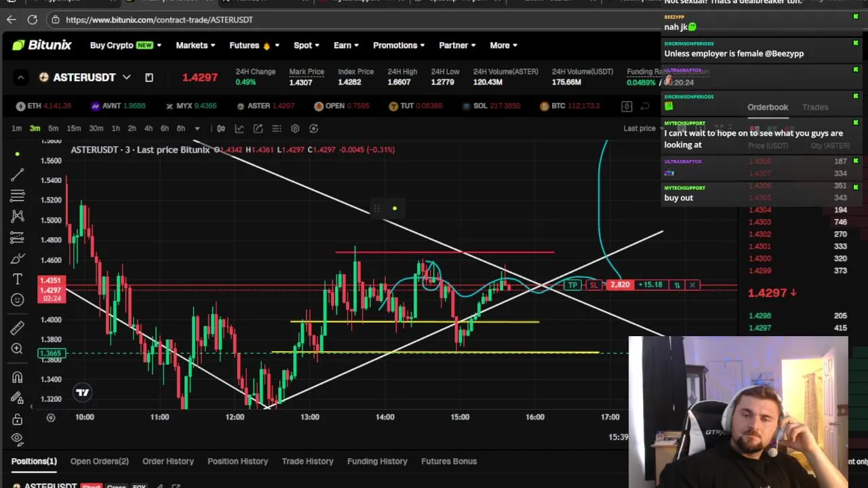Open the forecasting and measurement tools
The width and height of the screenshot is (868, 488).
tap(18, 238)
